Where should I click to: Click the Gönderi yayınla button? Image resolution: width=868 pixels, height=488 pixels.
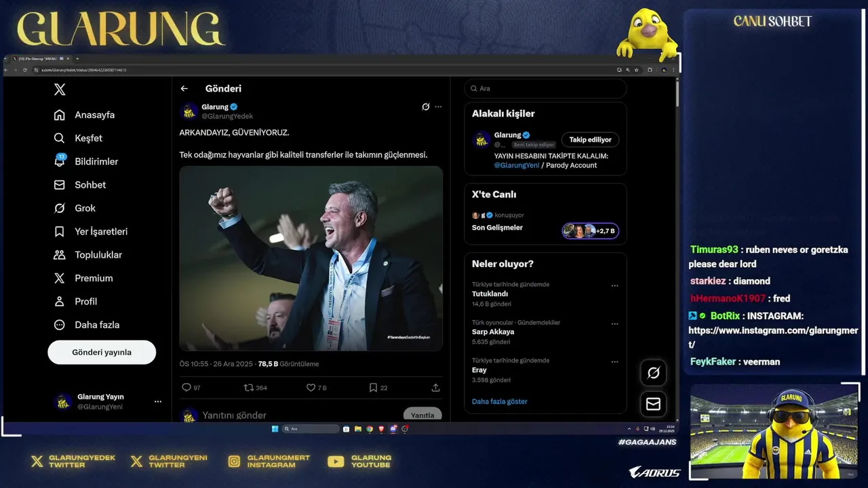(102, 352)
